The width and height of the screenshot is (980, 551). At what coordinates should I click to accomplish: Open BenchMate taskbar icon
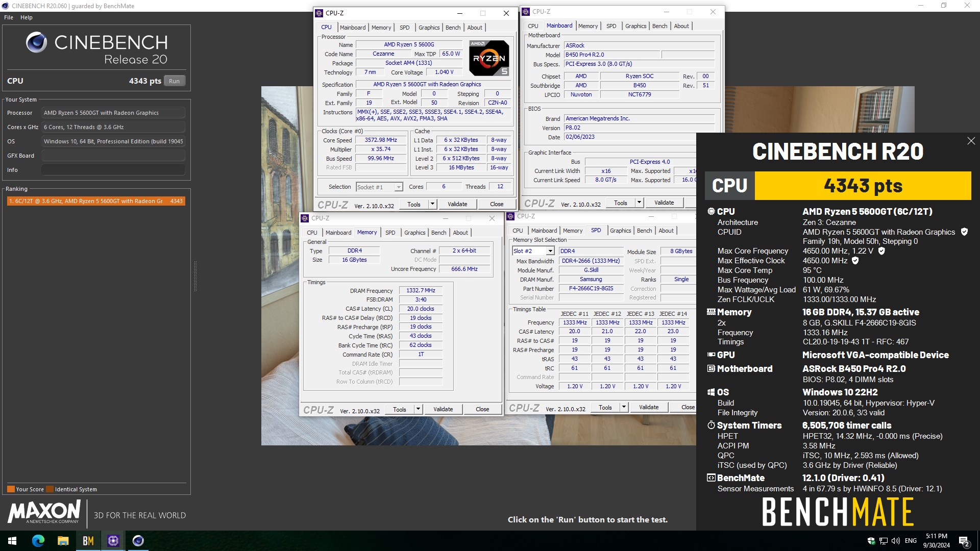[88, 541]
